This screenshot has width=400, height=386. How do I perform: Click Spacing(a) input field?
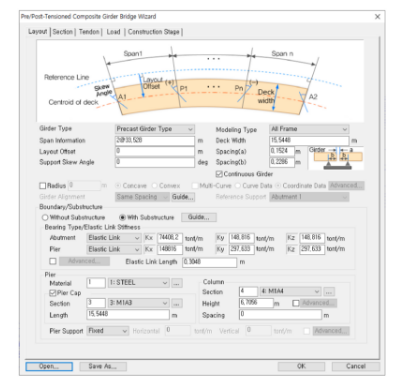coord(282,151)
